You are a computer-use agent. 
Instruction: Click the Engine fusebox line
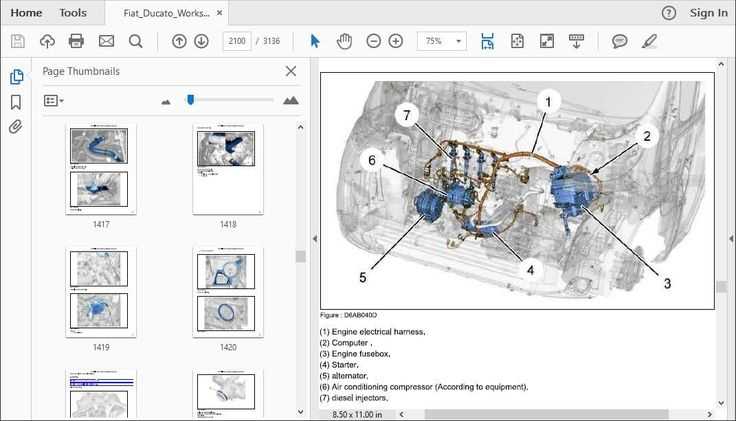355,354
